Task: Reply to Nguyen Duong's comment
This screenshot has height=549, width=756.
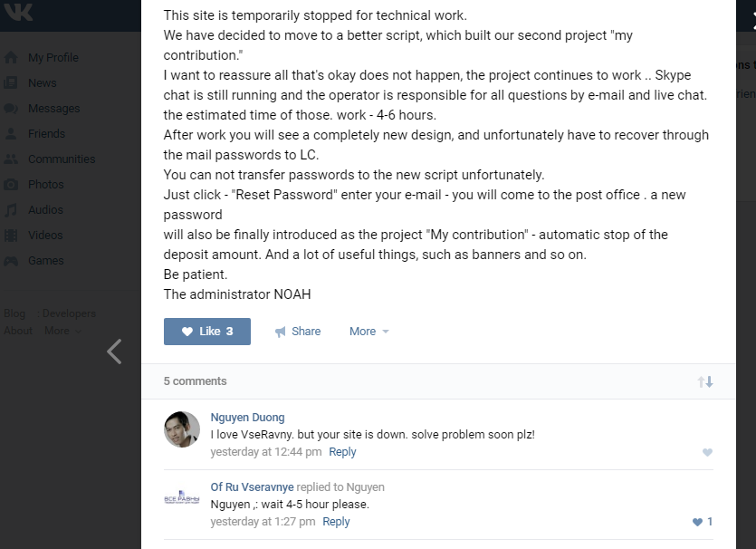Action: point(342,452)
